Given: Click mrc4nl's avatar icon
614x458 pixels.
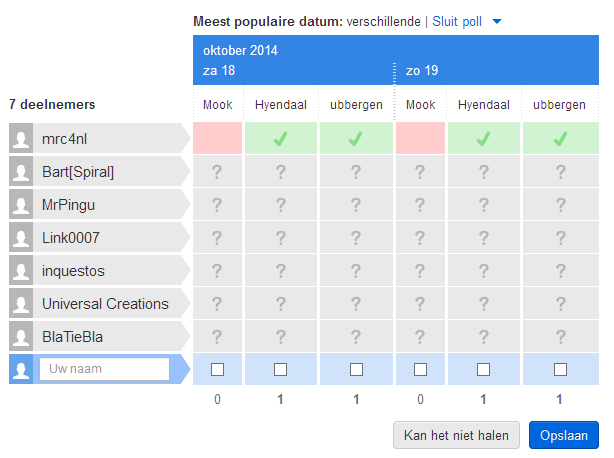Looking at the screenshot, I should [21, 139].
